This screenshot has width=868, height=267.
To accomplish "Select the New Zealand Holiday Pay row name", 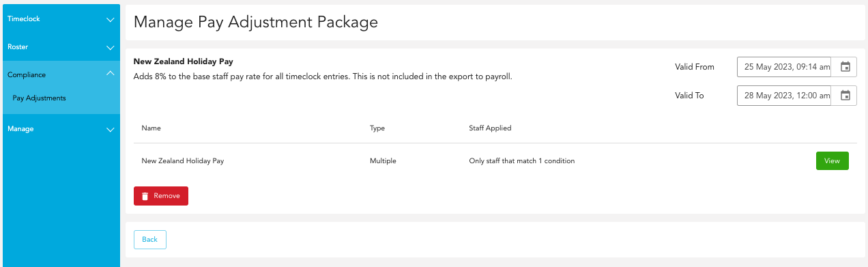I will point(182,161).
